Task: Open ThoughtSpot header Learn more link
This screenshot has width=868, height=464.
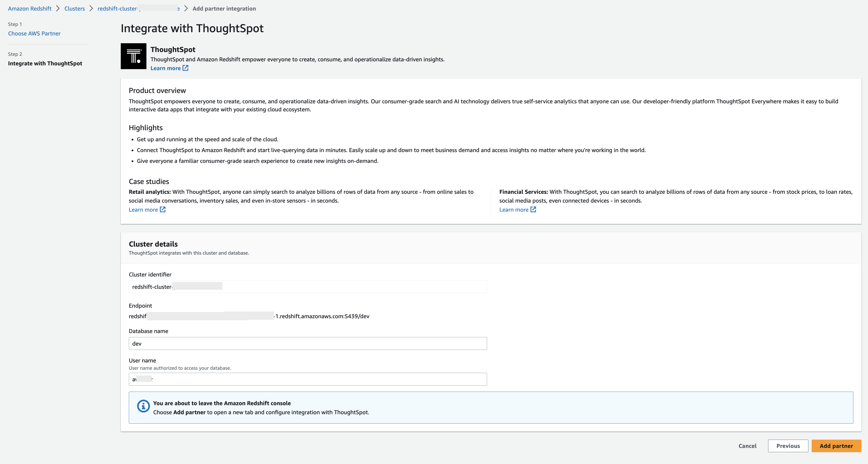Action: click(x=166, y=68)
